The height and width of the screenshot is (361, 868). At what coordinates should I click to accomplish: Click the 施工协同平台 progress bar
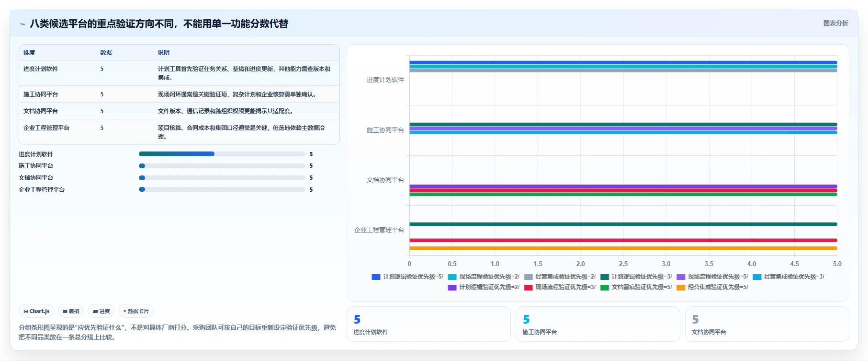click(x=222, y=166)
